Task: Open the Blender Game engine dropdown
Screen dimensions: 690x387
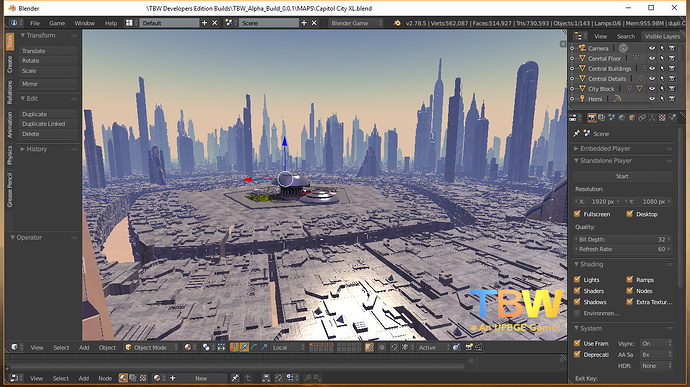Action: pyautogui.click(x=356, y=23)
